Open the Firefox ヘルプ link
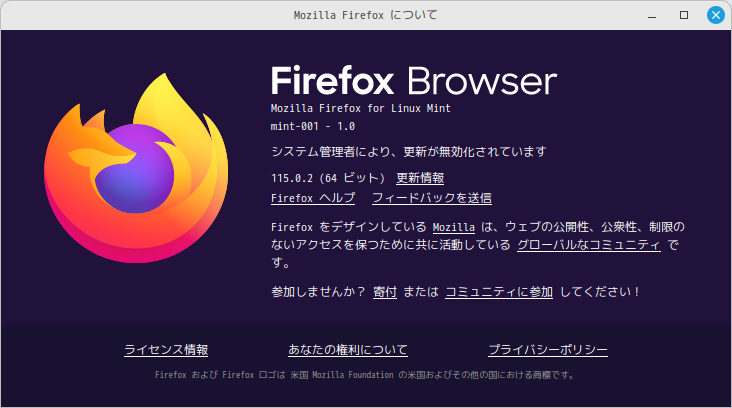This screenshot has width=732, height=408. [313, 198]
